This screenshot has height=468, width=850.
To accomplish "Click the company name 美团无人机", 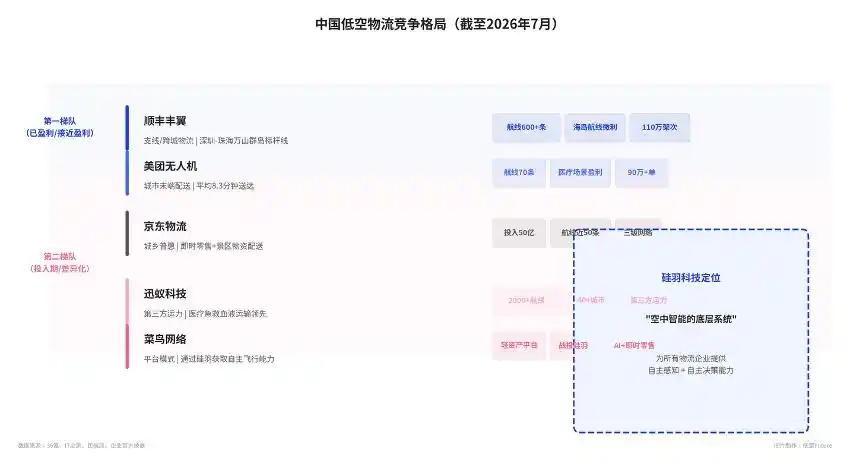I will point(170,166).
